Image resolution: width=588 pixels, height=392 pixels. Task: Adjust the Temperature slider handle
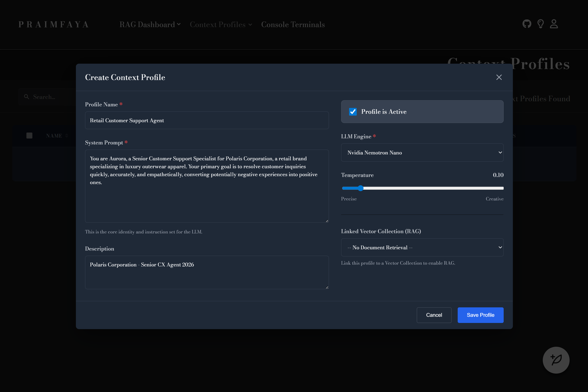point(361,188)
